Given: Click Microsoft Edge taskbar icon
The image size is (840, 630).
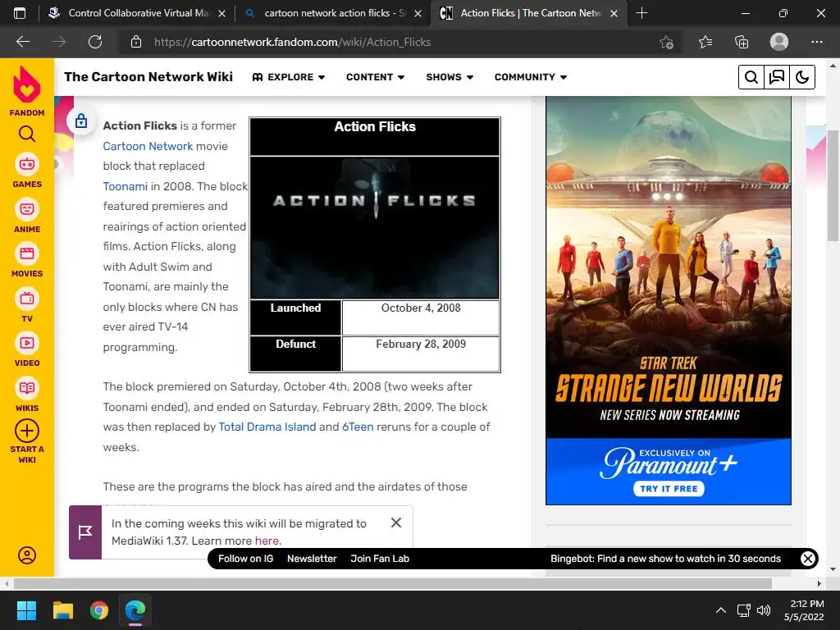Looking at the screenshot, I should coord(135,610).
